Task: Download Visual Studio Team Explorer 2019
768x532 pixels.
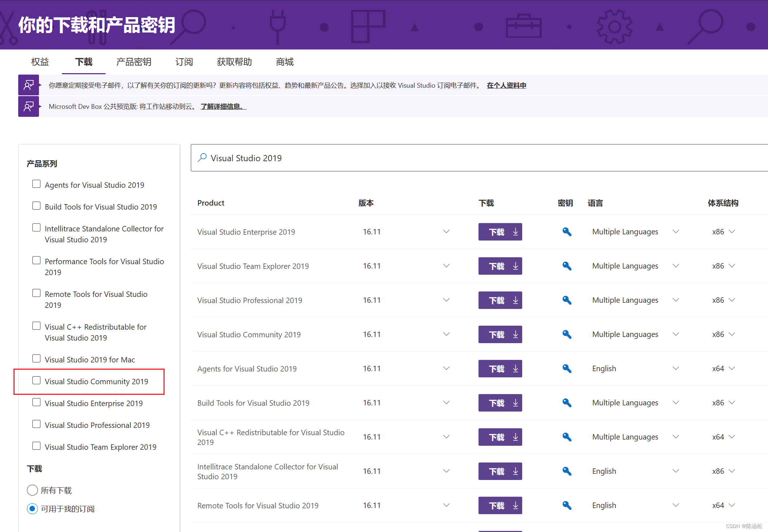Action: point(500,266)
